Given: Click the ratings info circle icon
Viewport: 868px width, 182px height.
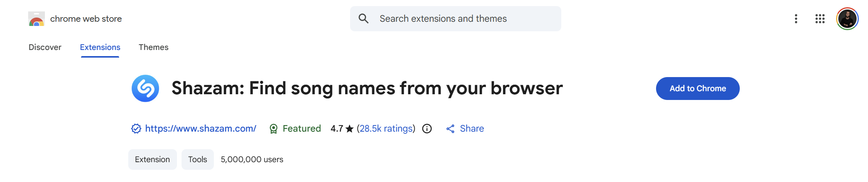Looking at the screenshot, I should coord(427,129).
